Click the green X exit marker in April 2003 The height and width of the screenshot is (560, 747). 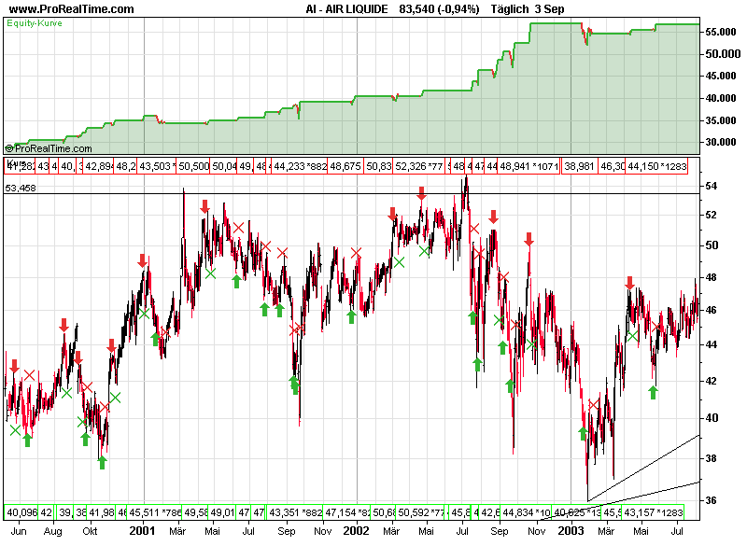click(633, 336)
